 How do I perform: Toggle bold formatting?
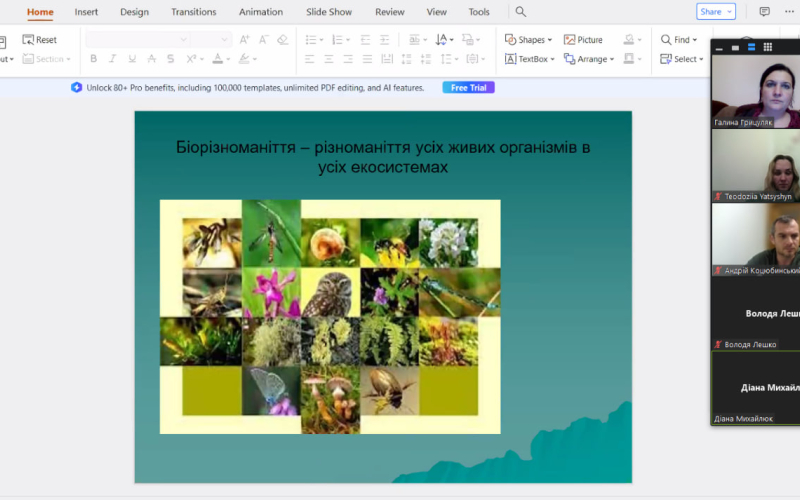[x=93, y=59]
